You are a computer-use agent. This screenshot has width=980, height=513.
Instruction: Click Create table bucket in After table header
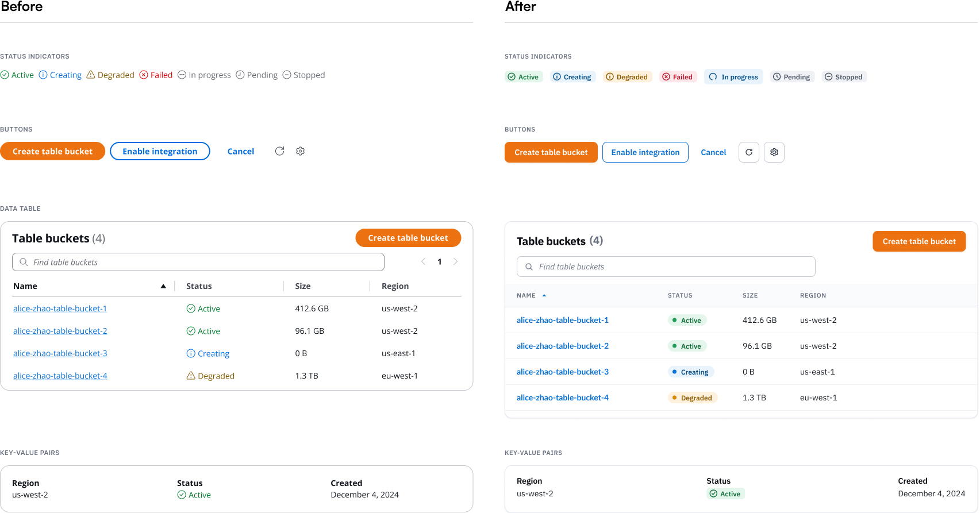point(919,241)
